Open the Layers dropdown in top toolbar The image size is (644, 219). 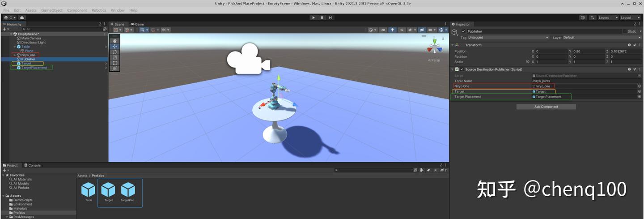pos(607,17)
